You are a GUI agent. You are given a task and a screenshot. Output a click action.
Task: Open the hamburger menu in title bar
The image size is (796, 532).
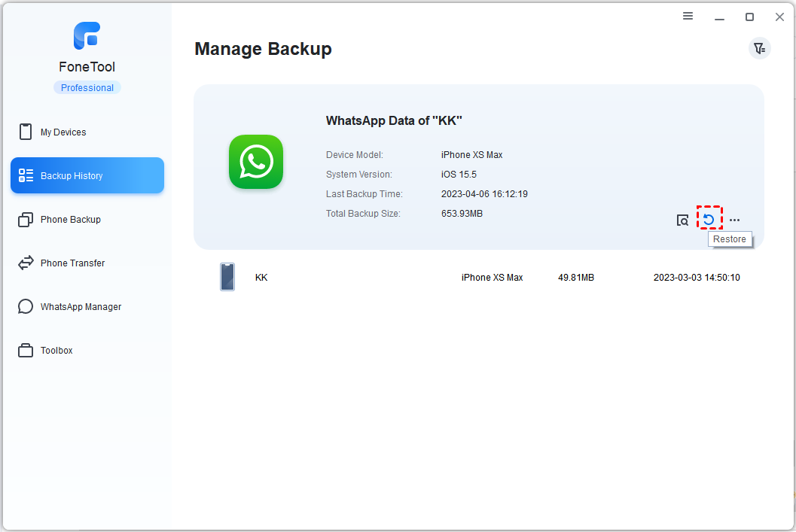[x=688, y=17]
